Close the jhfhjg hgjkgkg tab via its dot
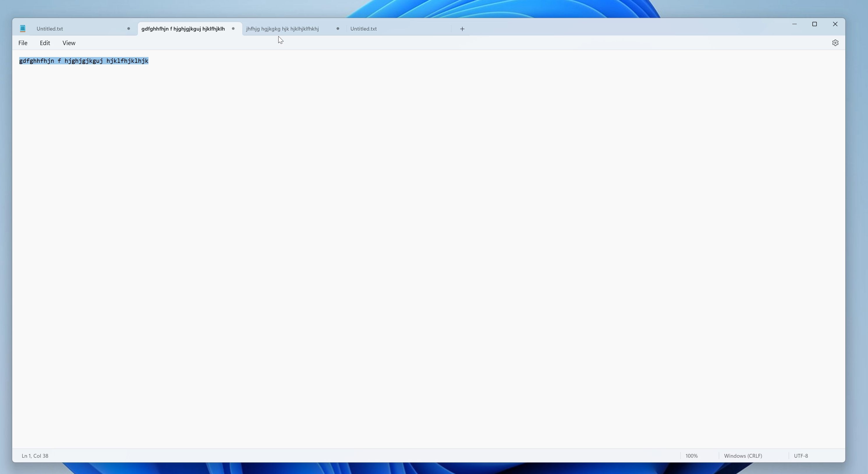Screen dimensions: 868x474 (338, 29)
